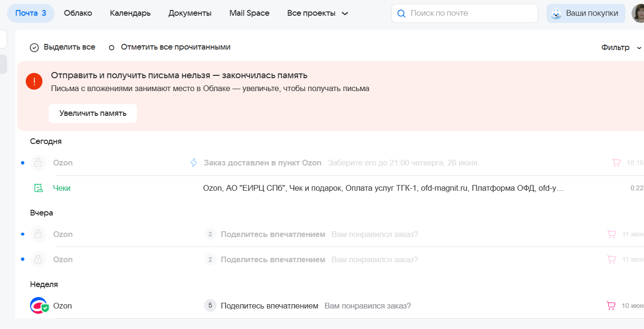The height and width of the screenshot is (329, 644).
Task: Focus the Поиск по почте search field
Action: [464, 13]
